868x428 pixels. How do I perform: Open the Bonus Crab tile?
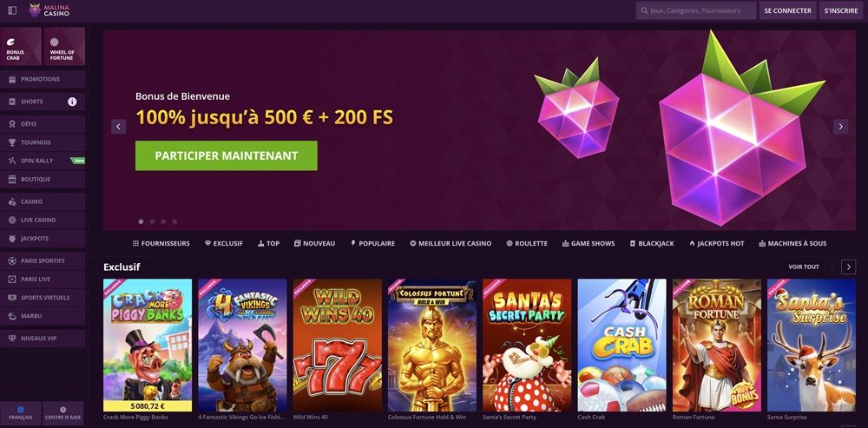(x=21, y=47)
